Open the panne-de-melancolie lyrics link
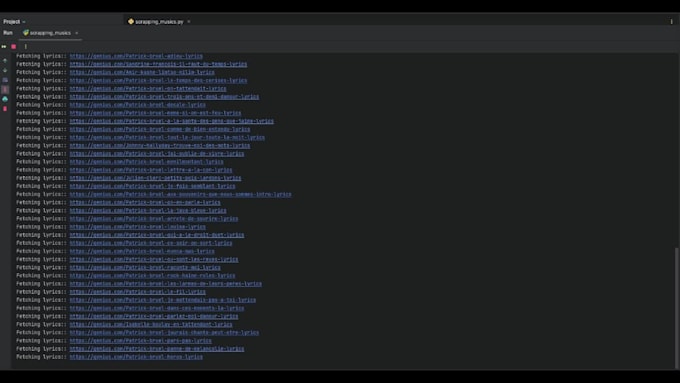The height and width of the screenshot is (383, 680). click(x=157, y=349)
